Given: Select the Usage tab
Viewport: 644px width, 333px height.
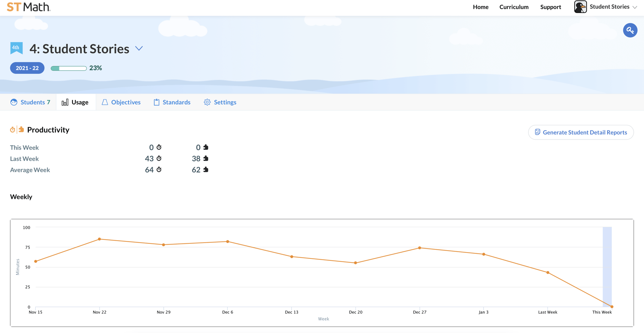Looking at the screenshot, I should (x=75, y=102).
